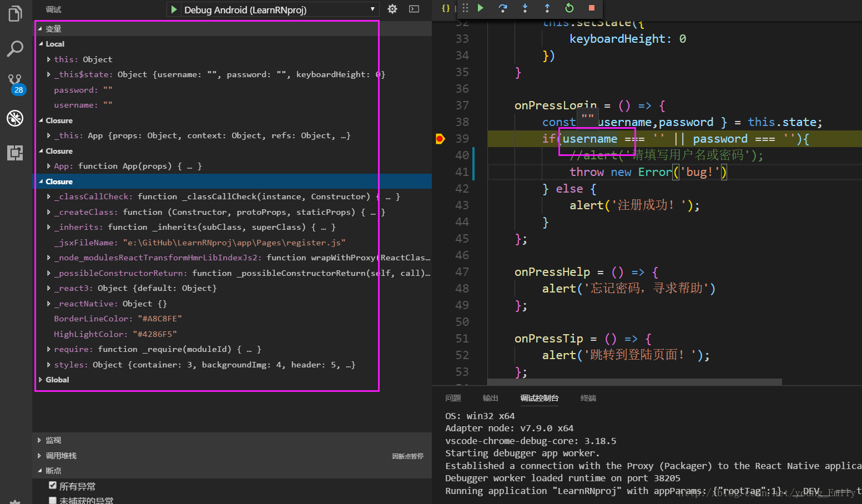Switch to the 终端 terminal tab
The height and width of the screenshot is (504, 862).
[588, 398]
